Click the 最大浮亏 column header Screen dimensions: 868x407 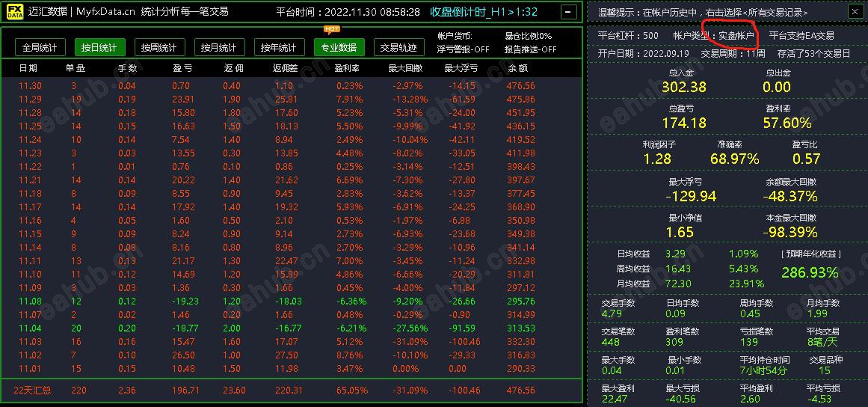[461, 69]
